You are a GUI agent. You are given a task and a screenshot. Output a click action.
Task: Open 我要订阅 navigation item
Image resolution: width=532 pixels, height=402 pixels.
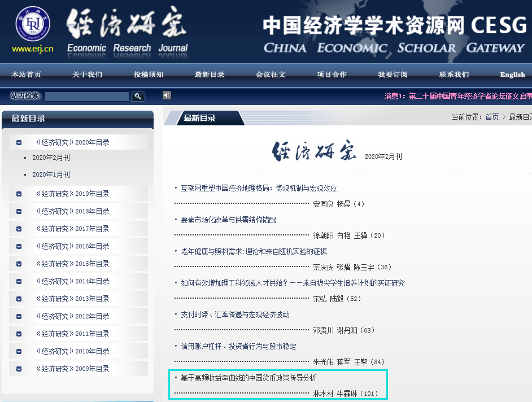[x=393, y=75]
